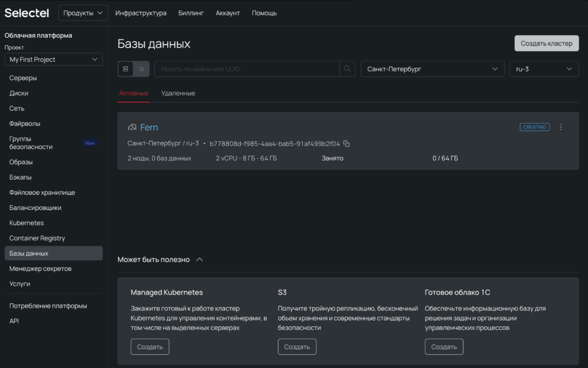Go to Kubernetes in the sidebar
The width and height of the screenshot is (588, 368).
(x=27, y=223)
